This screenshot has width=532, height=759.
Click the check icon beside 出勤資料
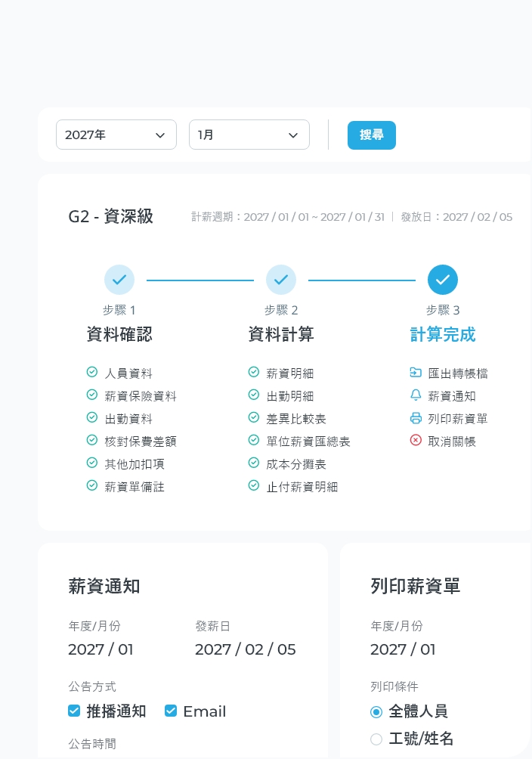tap(92, 417)
